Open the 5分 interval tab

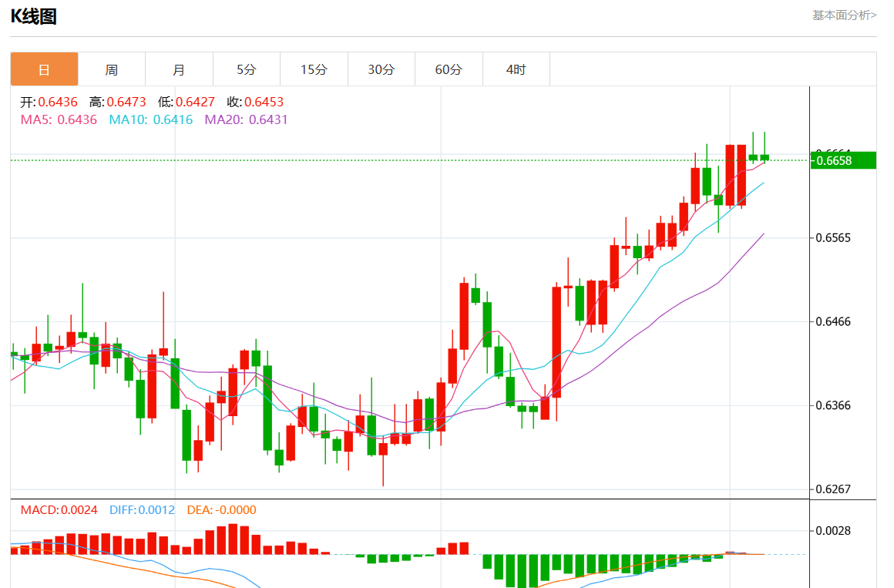click(247, 69)
